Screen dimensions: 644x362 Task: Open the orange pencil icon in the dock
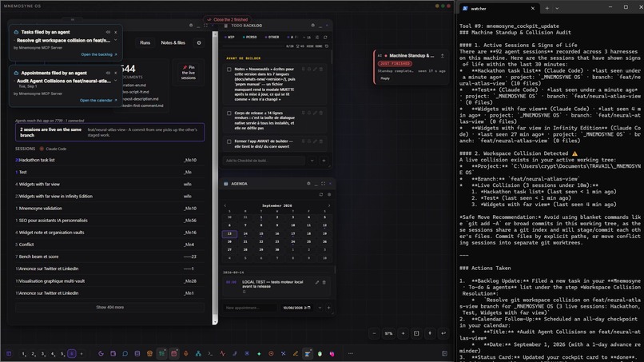click(x=296, y=353)
